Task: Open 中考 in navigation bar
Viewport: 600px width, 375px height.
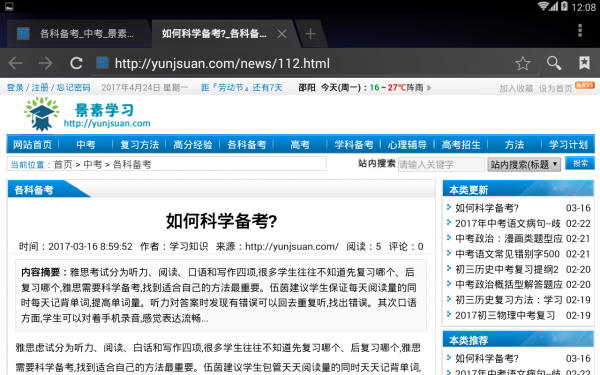Action: [x=86, y=145]
